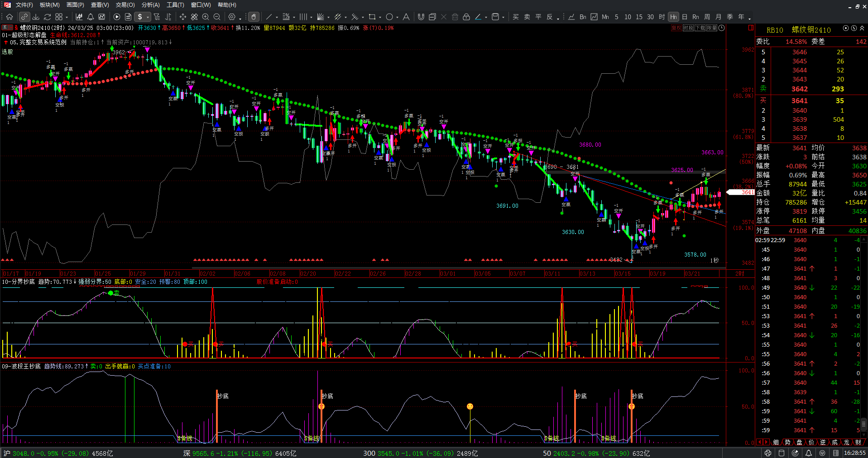868x458 pixels.
Task: Select the text annotation A tool
Action: coord(406,17)
